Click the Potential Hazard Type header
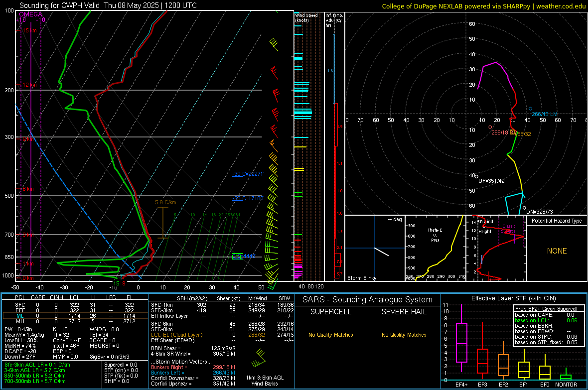The width and height of the screenshot is (588, 390). point(557,221)
